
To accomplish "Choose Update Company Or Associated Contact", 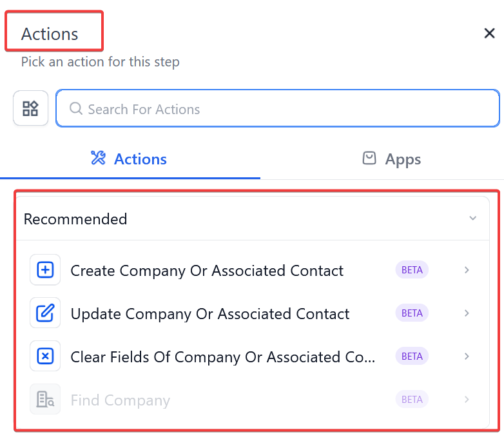I will tap(210, 314).
